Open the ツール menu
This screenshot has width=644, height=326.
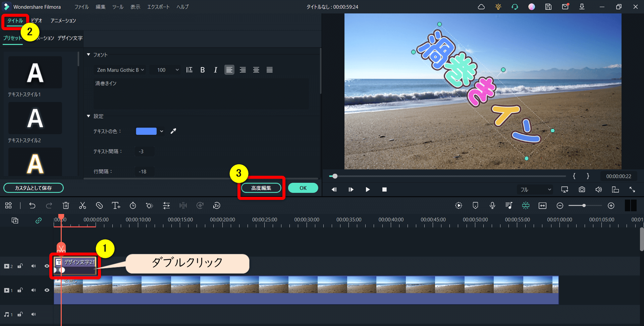point(118,7)
